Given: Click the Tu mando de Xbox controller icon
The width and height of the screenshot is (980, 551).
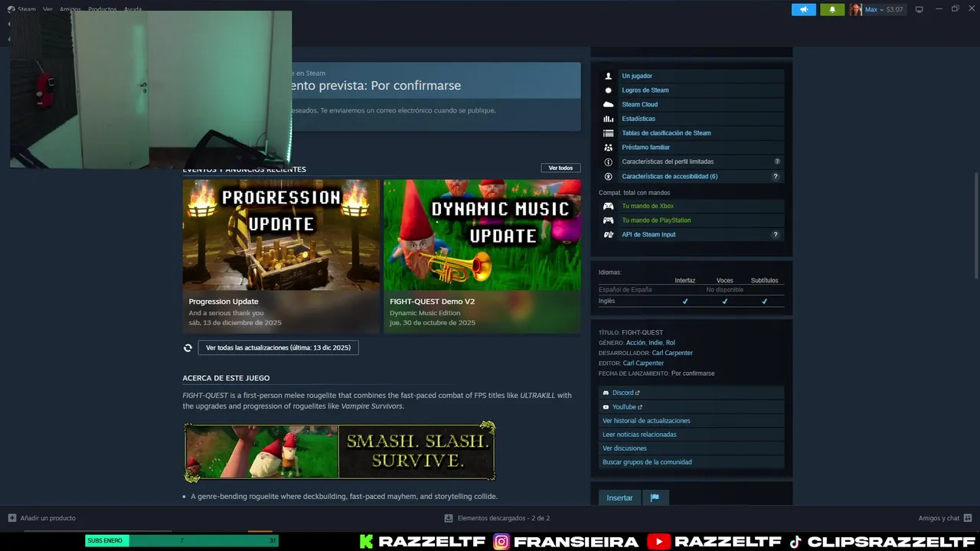Looking at the screenshot, I should click(x=608, y=206).
